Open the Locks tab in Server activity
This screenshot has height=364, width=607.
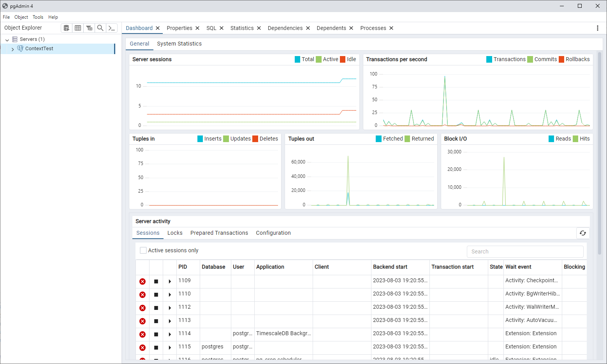coord(175,233)
